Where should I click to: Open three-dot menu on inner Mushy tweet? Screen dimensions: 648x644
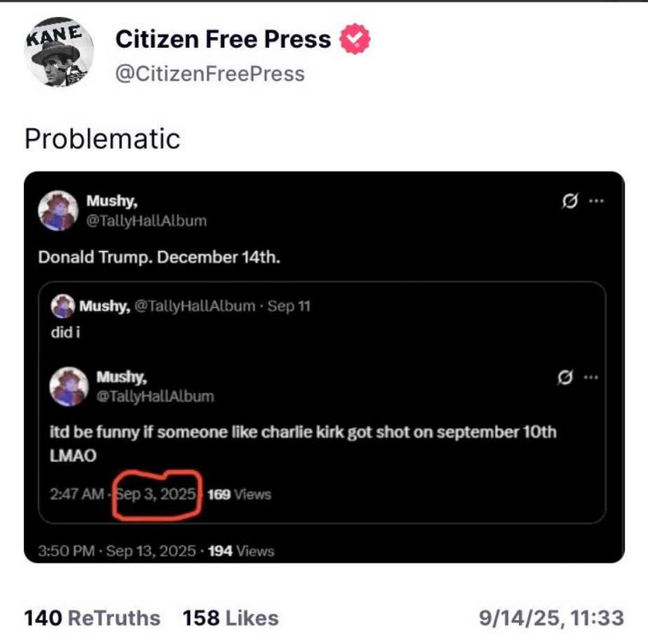pos(591,377)
